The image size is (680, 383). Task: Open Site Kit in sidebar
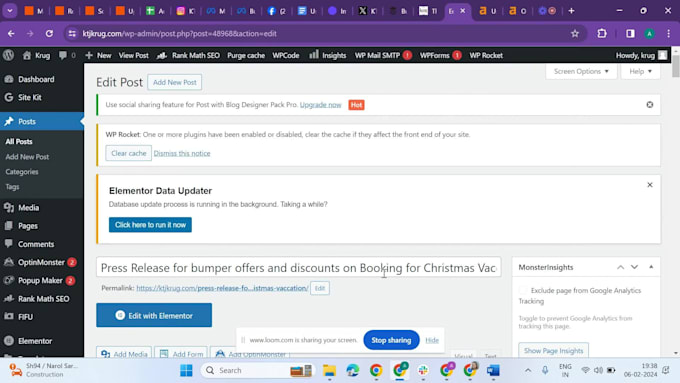(x=42, y=98)
